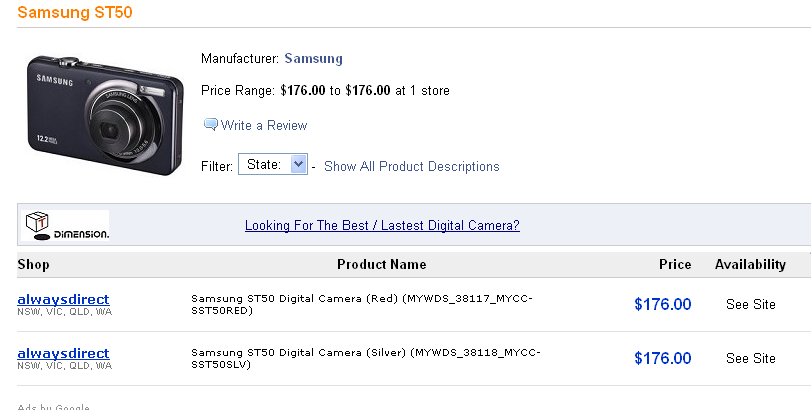Open the Write a Review link
Viewport: 811px width, 410px height.
264,125
